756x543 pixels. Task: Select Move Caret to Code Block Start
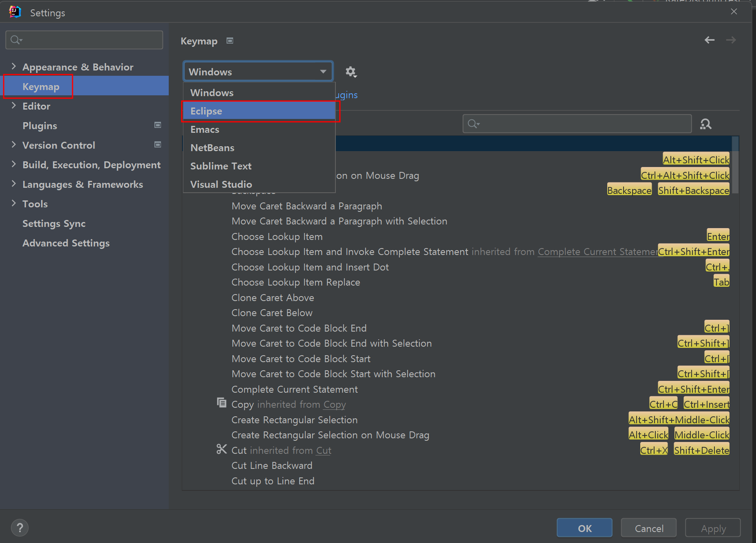point(301,359)
